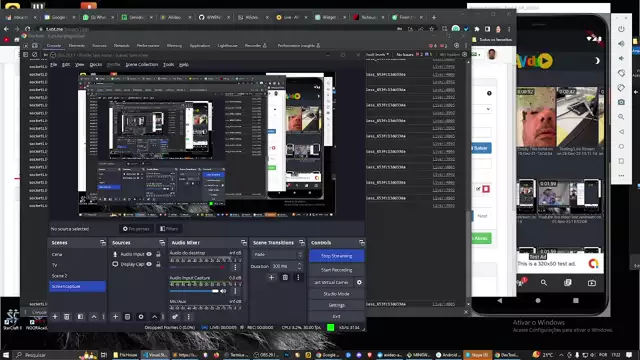Open Audio do desktop channel options menu
This screenshot has height=360, width=640.
coord(235,267)
